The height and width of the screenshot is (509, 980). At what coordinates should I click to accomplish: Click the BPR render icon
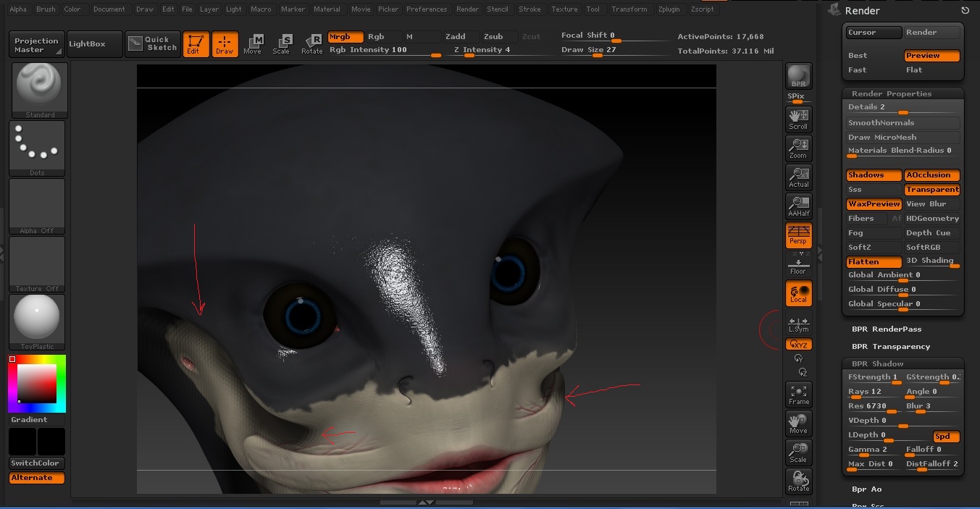pos(798,76)
